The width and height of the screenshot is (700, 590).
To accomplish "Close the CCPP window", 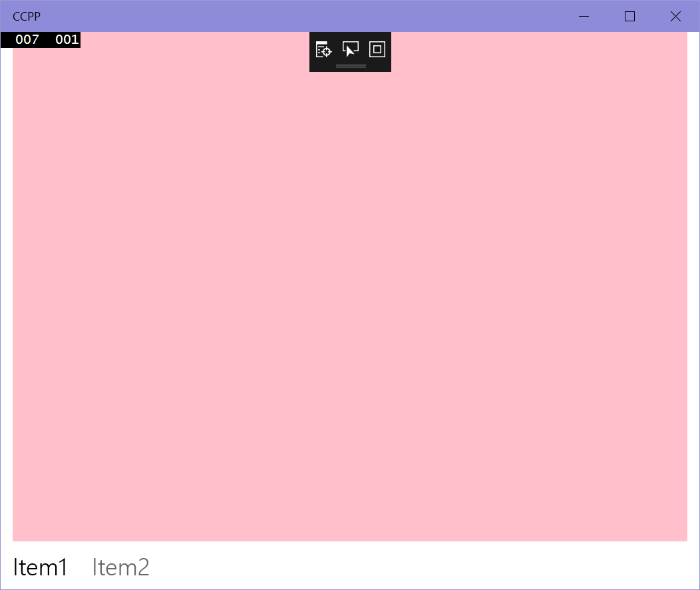I will click(x=676, y=17).
